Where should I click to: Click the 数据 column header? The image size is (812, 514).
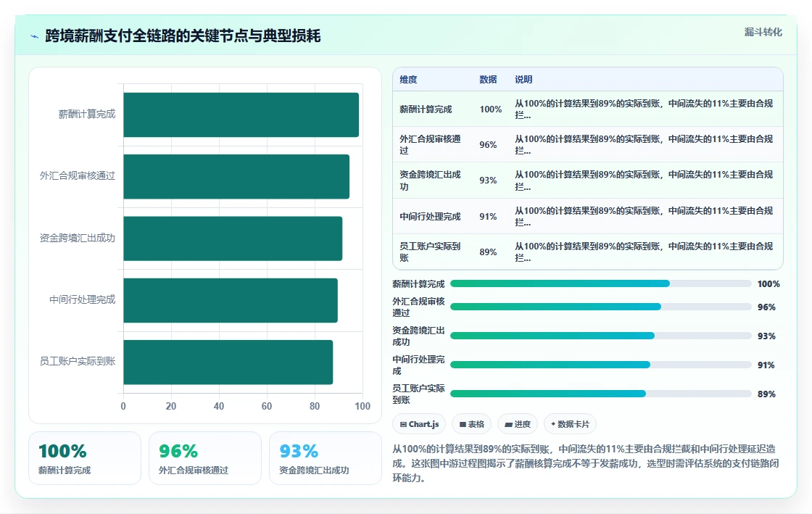coord(488,79)
